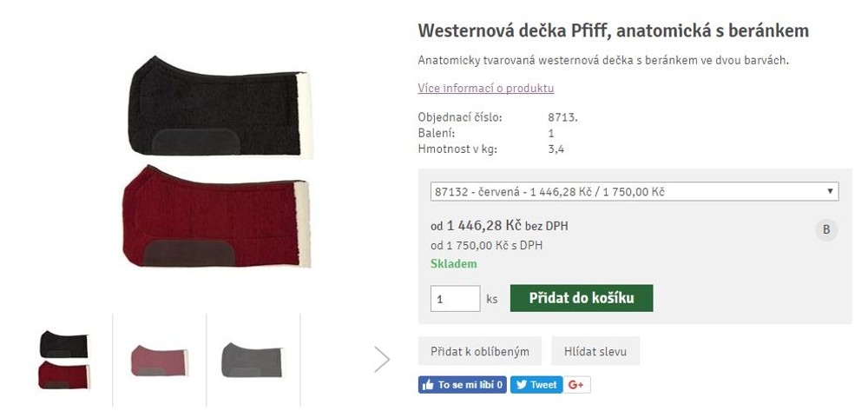
Task: Click the order number '8713.' value
Action: point(562,116)
